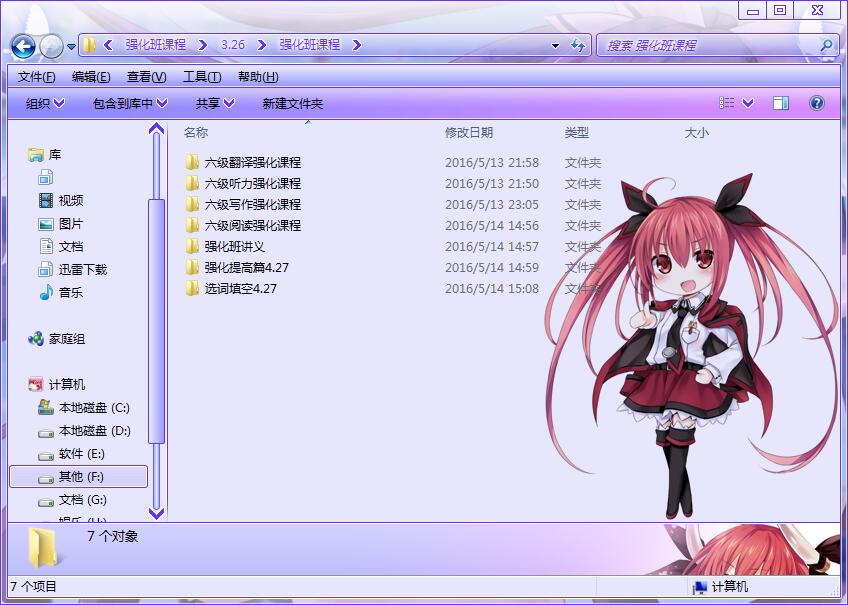Click 3.26 in the address breadcrumb
Viewport: 848px width, 605px height.
232,45
